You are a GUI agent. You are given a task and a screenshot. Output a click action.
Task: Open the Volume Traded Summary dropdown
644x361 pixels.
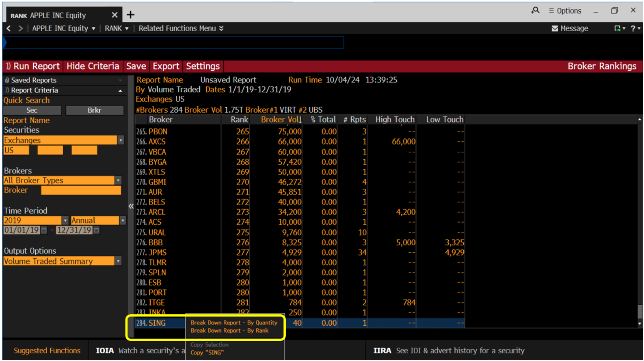pyautogui.click(x=118, y=261)
